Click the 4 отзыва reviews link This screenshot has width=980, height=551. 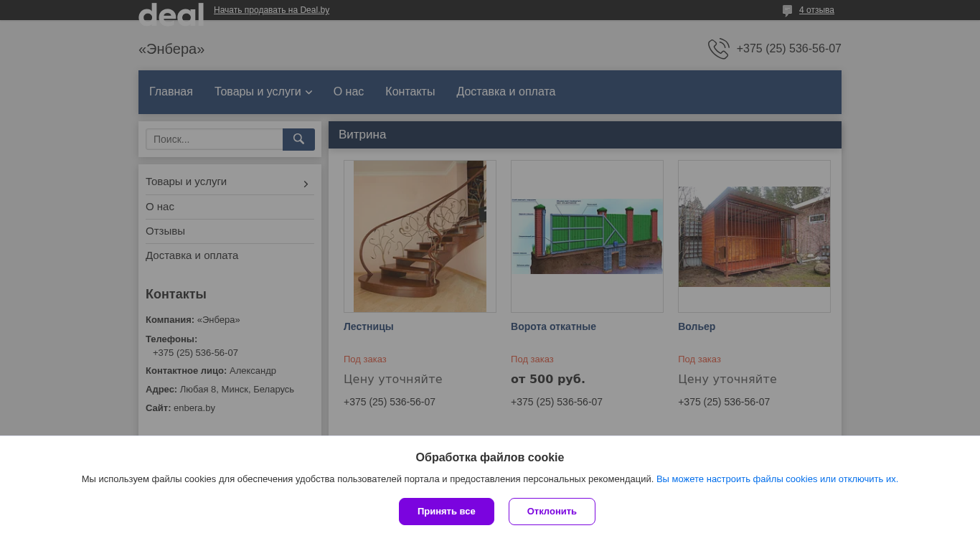[x=816, y=10]
